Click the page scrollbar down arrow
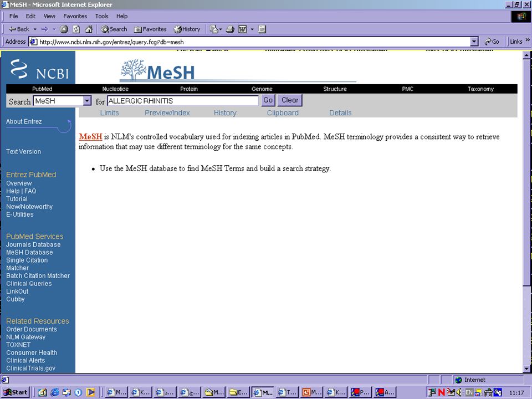The height and width of the screenshot is (399, 532). click(526, 369)
